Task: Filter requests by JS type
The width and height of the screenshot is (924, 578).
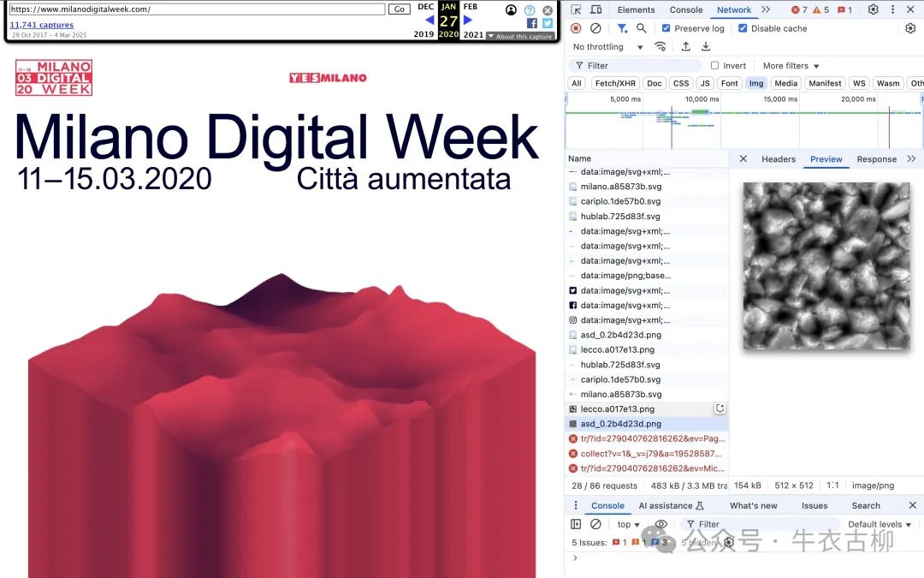Action: pos(705,83)
